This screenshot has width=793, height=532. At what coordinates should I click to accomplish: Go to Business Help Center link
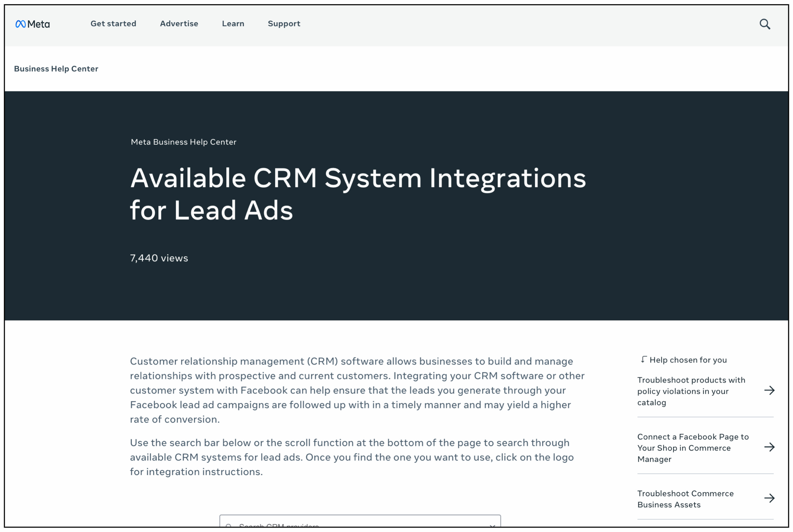click(56, 69)
